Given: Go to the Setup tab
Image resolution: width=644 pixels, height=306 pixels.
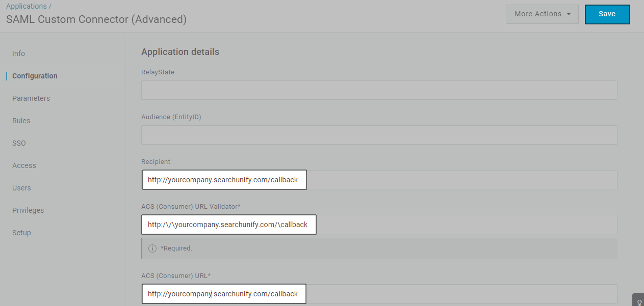Looking at the screenshot, I should tap(21, 233).
